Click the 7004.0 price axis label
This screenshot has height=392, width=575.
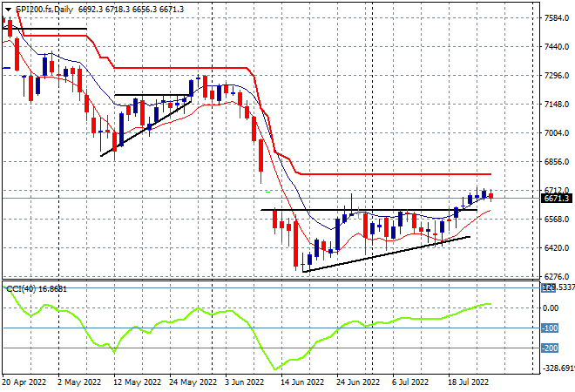(x=557, y=132)
